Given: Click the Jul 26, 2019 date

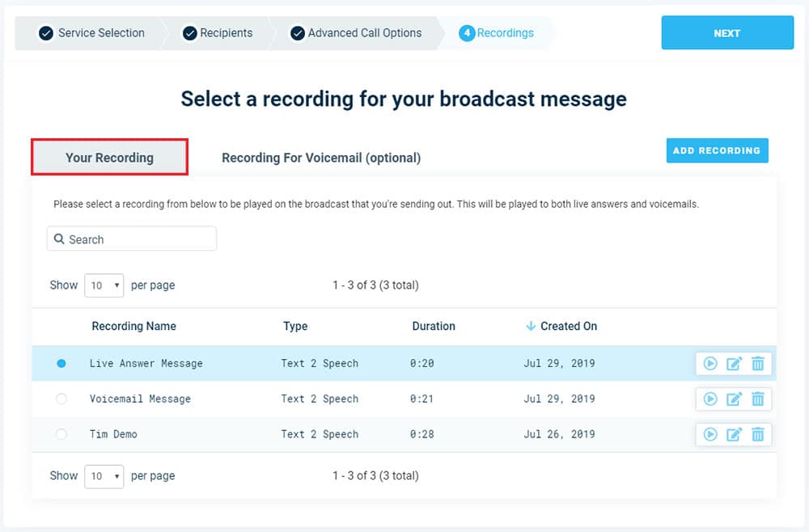Looking at the screenshot, I should click(559, 434).
